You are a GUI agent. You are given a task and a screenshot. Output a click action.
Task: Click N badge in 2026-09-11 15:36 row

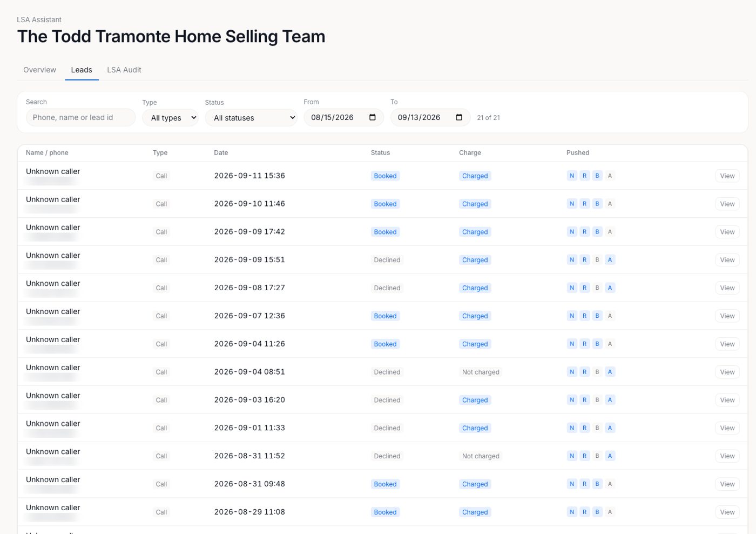click(x=572, y=176)
